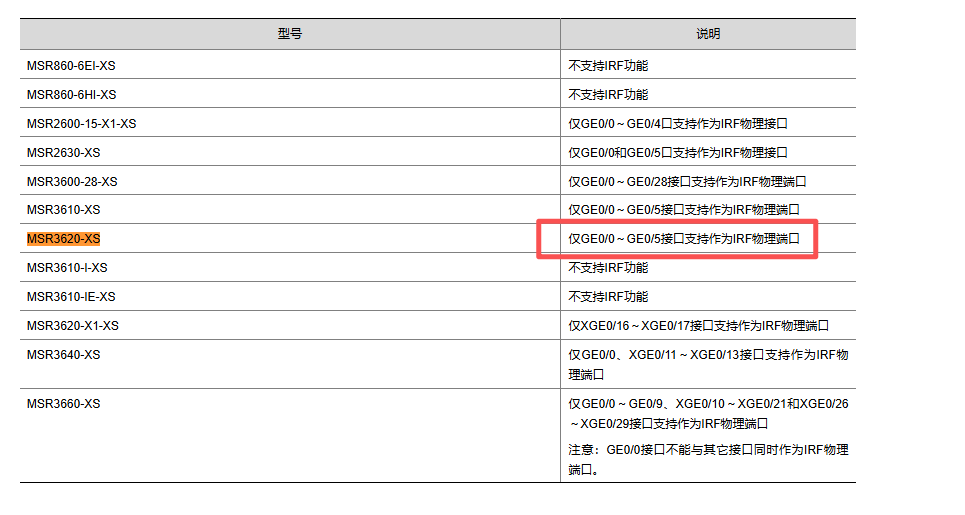Click the GE0/0～GE0/28 description for MSR3600-28-XS
This screenshot has width=965, height=515.
click(x=687, y=181)
